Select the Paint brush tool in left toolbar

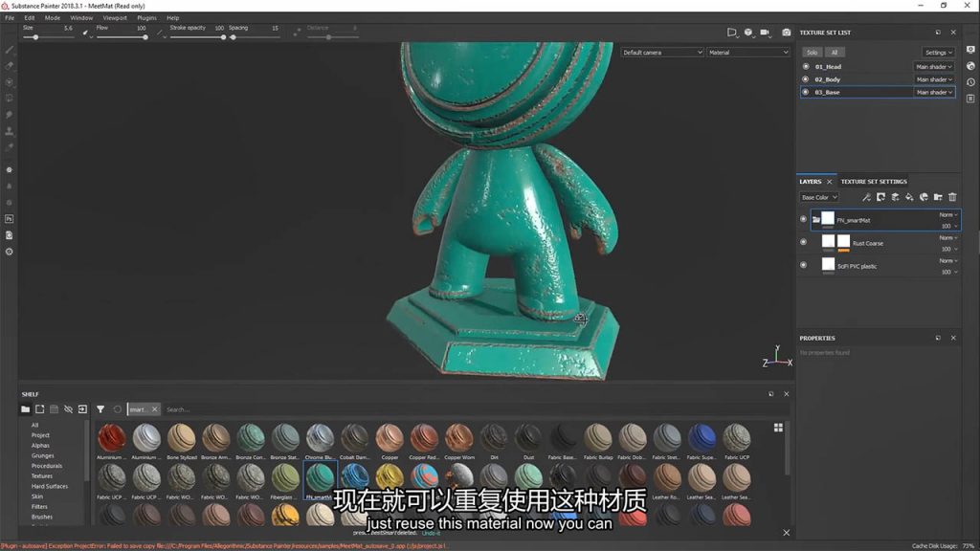(10, 50)
